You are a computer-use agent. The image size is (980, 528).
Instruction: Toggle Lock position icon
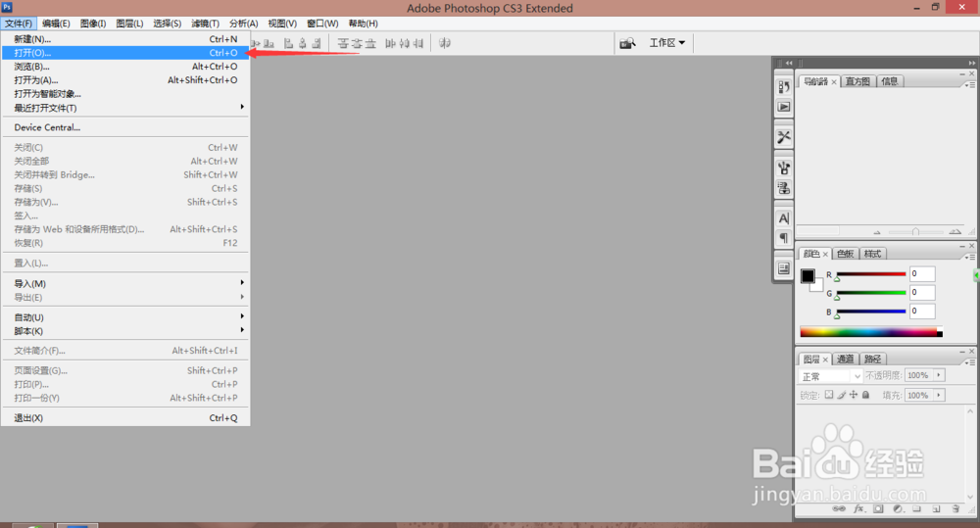pos(854,395)
